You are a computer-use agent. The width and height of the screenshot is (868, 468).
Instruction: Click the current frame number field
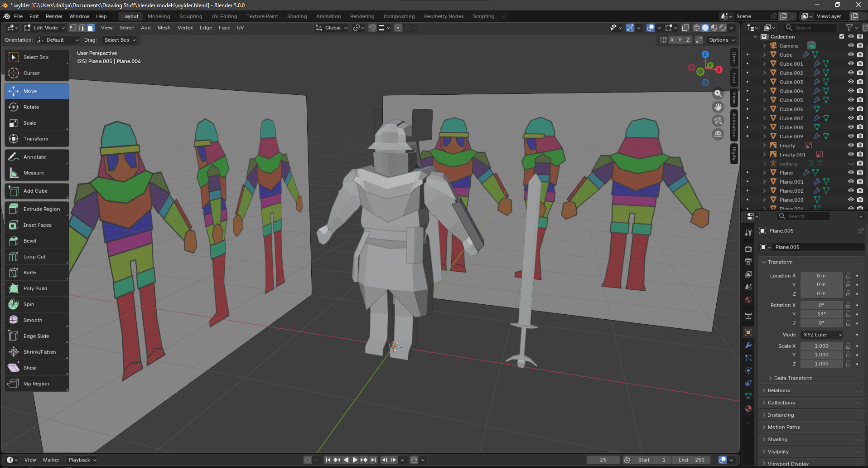point(603,460)
